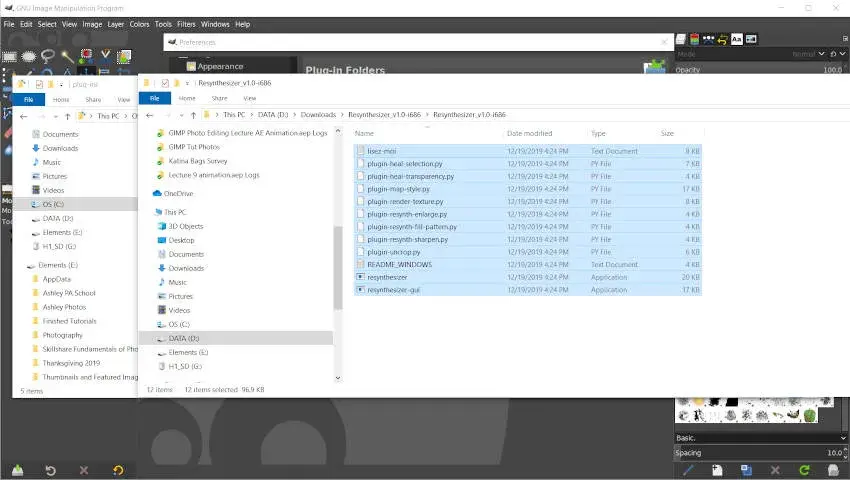Open mode group switch dropdown arrow
Viewport: 850px width, 480px height.
(842, 54)
